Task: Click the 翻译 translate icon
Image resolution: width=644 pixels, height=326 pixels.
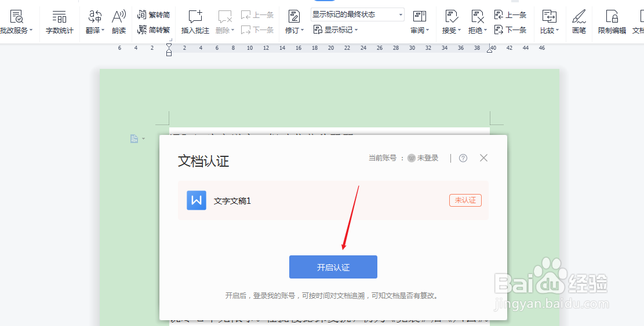Action: click(x=95, y=17)
